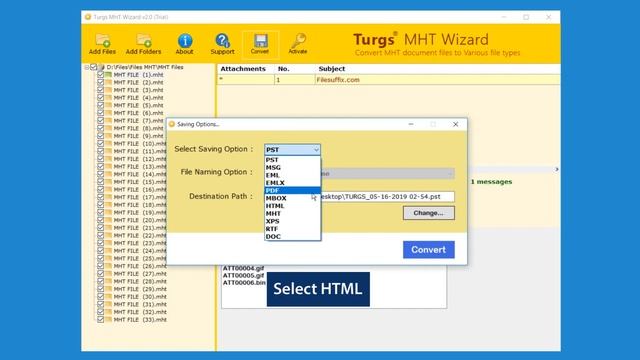The height and width of the screenshot is (360, 640).
Task: Uncheck the root D:\Files folder checkbox
Action: 93,67
